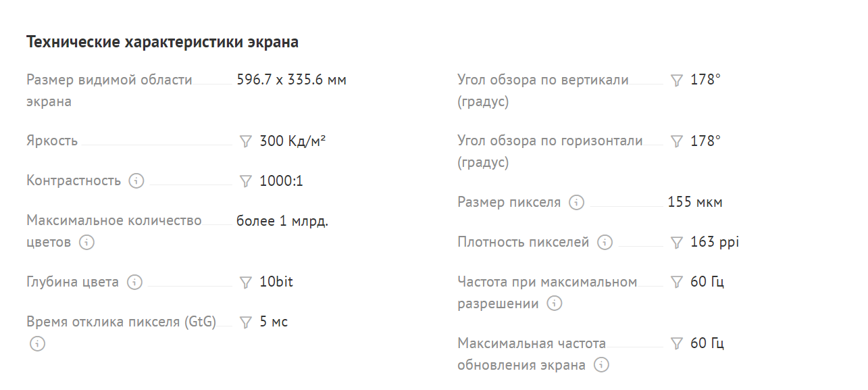Show info for Максимальная частота обновления экрана
Image resolution: width=868 pixels, height=390 pixels.
click(601, 365)
